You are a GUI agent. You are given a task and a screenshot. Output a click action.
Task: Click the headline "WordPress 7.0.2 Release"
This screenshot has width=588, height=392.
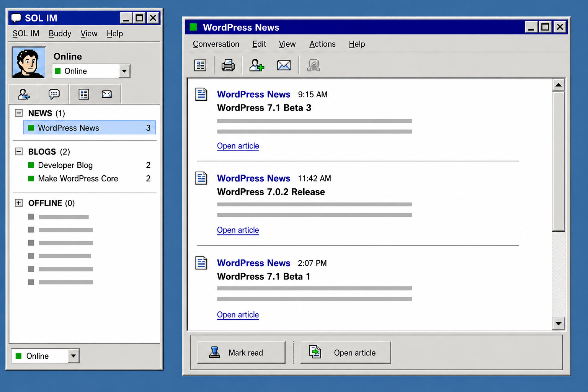coord(271,192)
